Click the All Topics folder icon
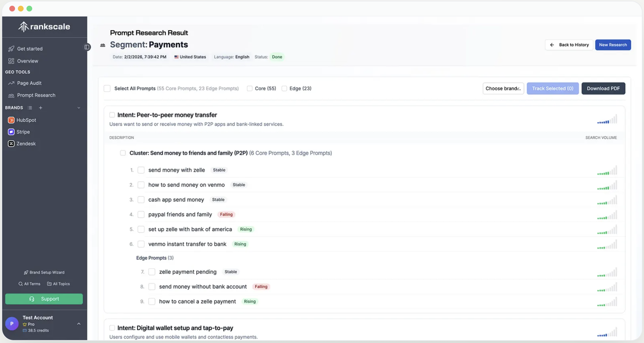This screenshot has height=343, width=644. coord(49,284)
